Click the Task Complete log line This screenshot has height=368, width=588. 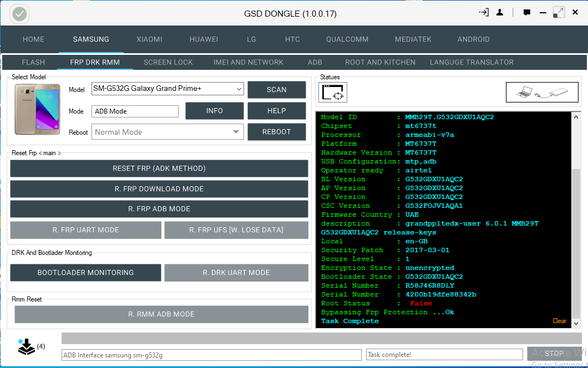point(350,321)
